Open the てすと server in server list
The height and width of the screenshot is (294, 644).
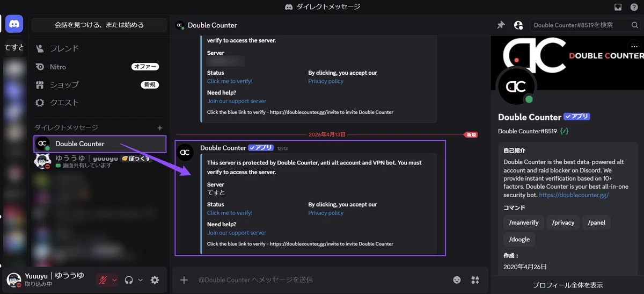coord(14,47)
